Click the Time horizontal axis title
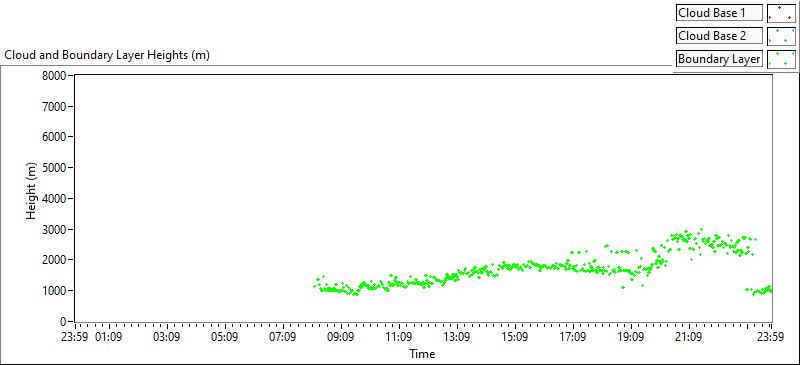This screenshot has height=365, width=800. [x=422, y=353]
